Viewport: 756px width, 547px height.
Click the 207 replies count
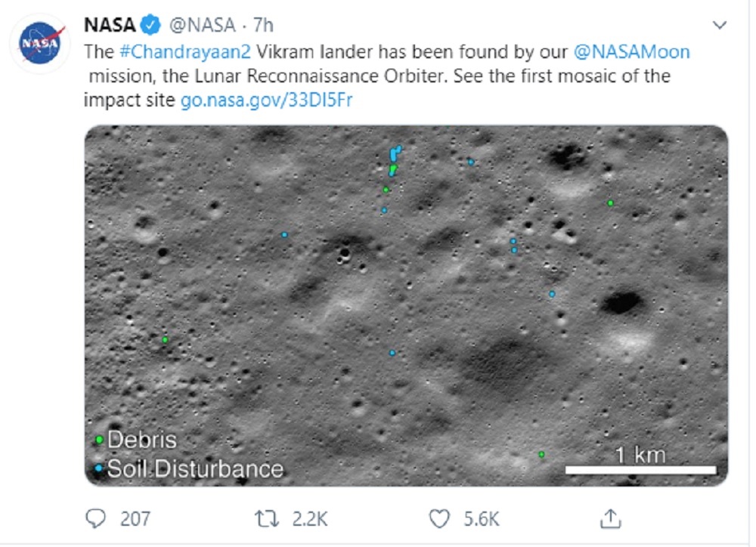135,519
